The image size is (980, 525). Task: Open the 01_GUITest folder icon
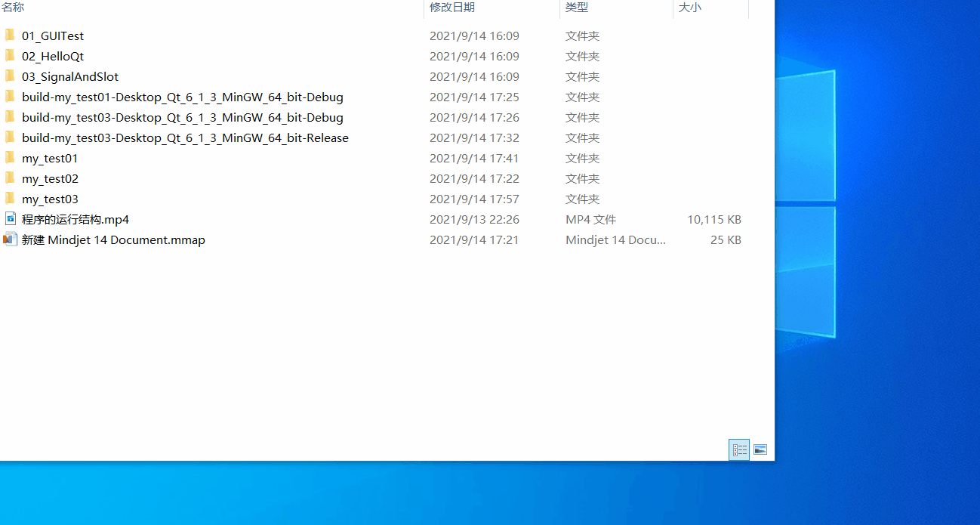10,35
